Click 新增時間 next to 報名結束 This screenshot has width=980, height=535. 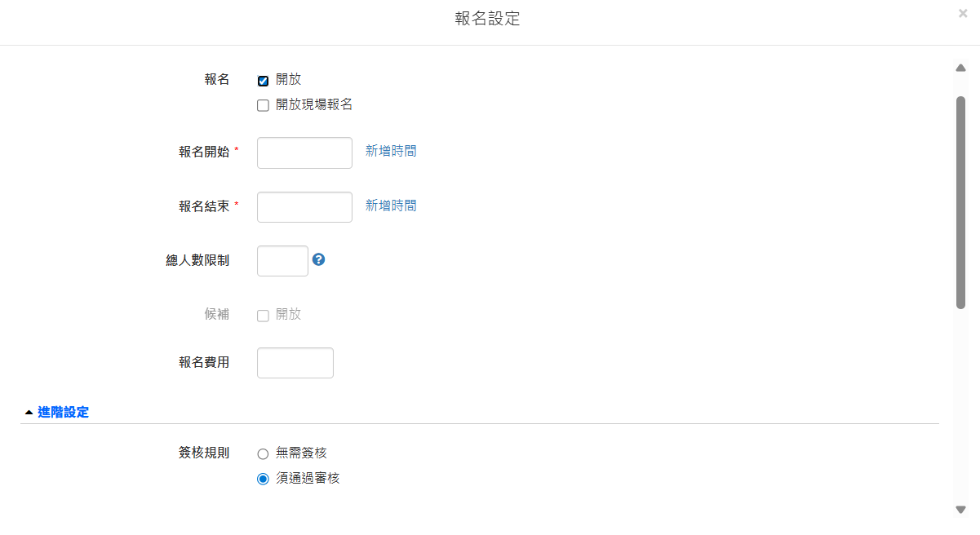[x=391, y=206]
